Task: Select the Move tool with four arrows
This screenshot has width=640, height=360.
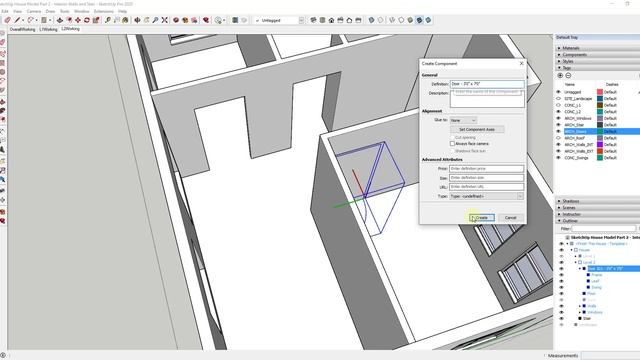Action: tap(78, 20)
